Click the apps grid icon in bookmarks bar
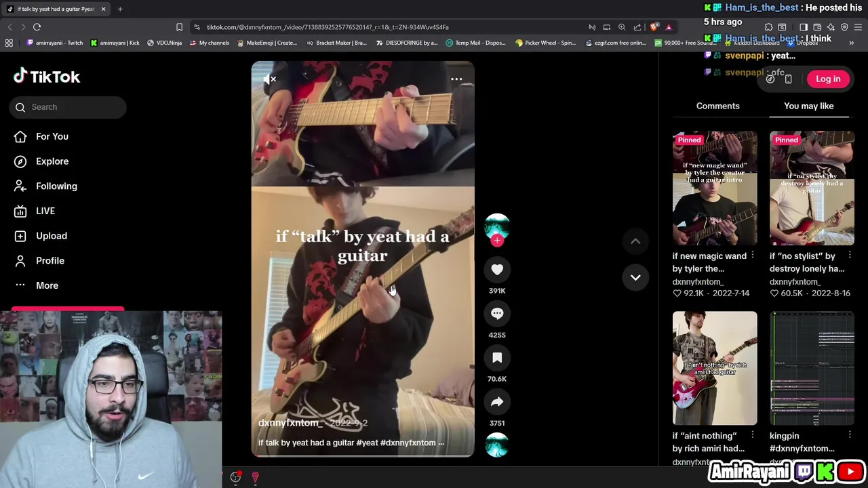The height and width of the screenshot is (488, 868). [x=9, y=43]
